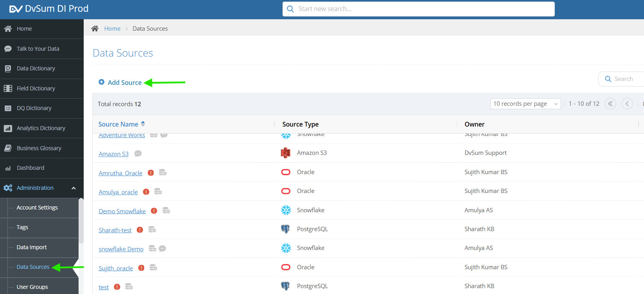
Task: Click the Home sidebar house icon
Action: tap(8, 29)
